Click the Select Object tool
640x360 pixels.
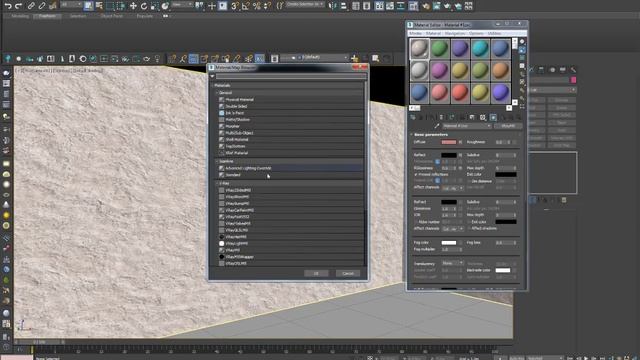pos(88,6)
